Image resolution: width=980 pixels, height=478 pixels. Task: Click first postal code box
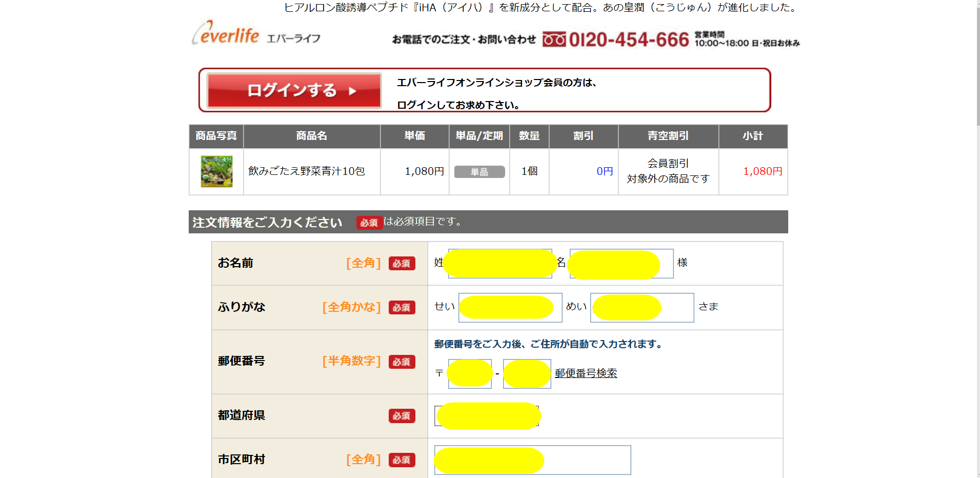pos(470,374)
